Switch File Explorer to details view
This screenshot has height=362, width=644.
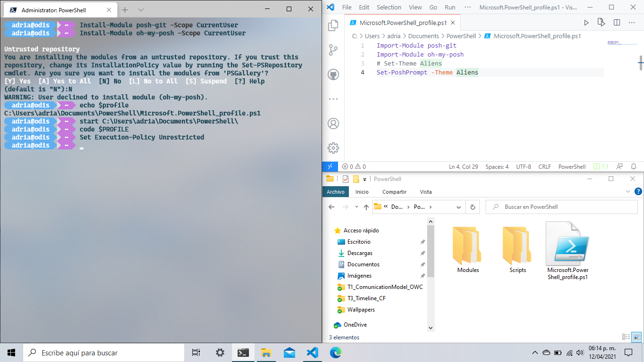(x=626, y=337)
